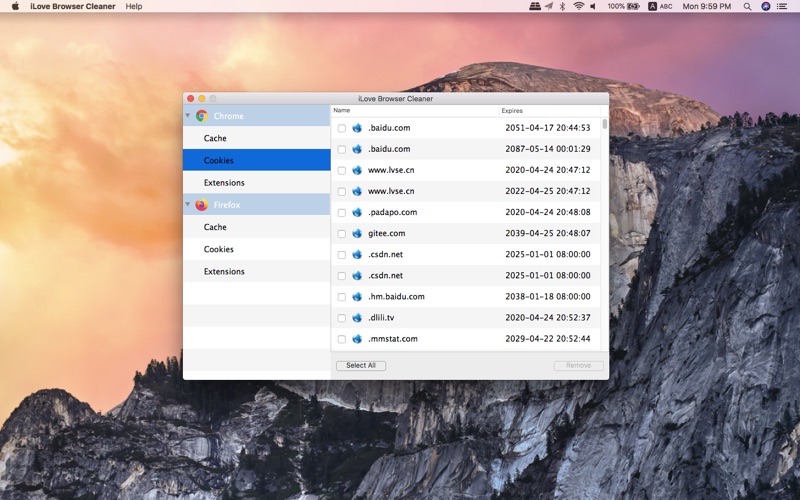The width and height of the screenshot is (800, 500).
Task: Click expiry 2038-01-18 08:00:00 cell
Action: [548, 297]
